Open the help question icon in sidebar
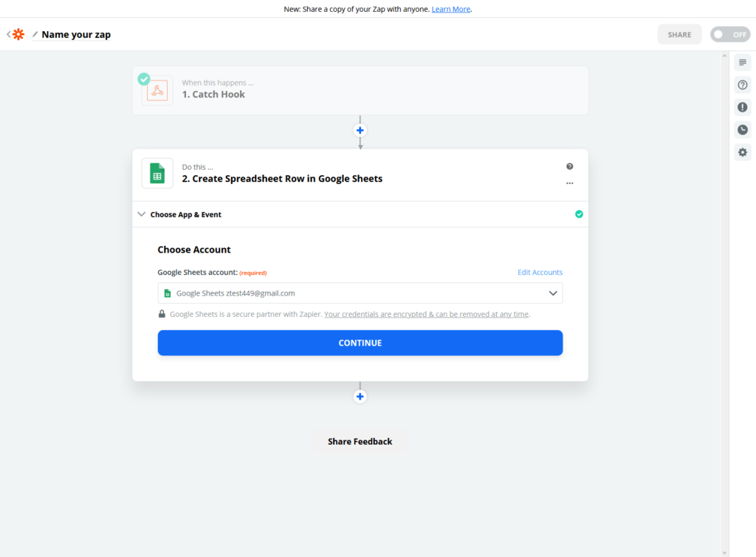 [x=743, y=85]
